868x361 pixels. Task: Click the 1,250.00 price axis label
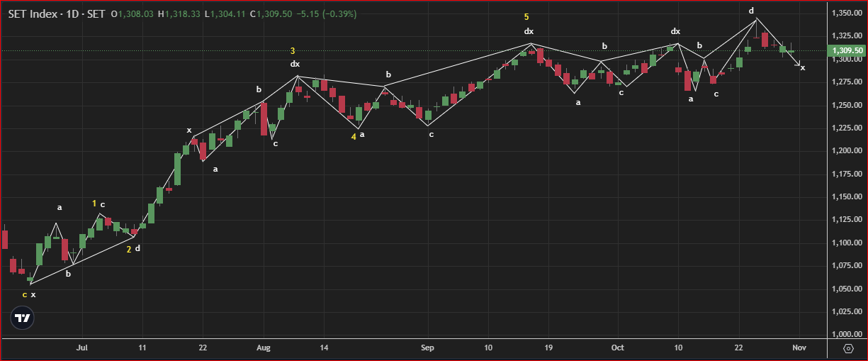pos(847,105)
